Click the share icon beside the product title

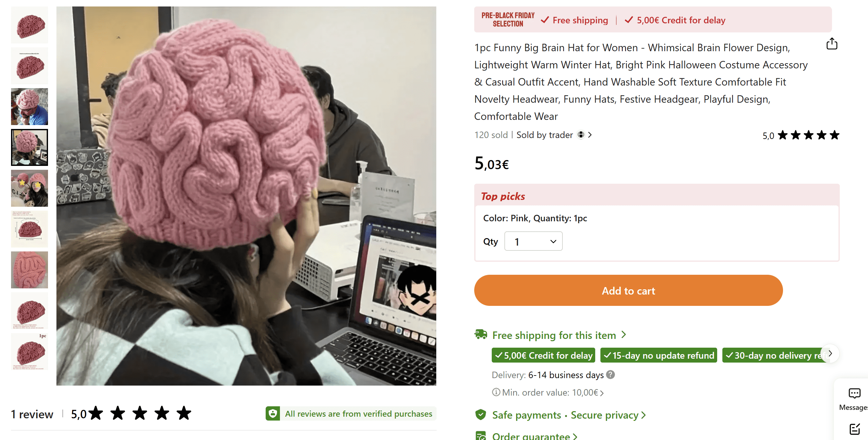tap(832, 44)
